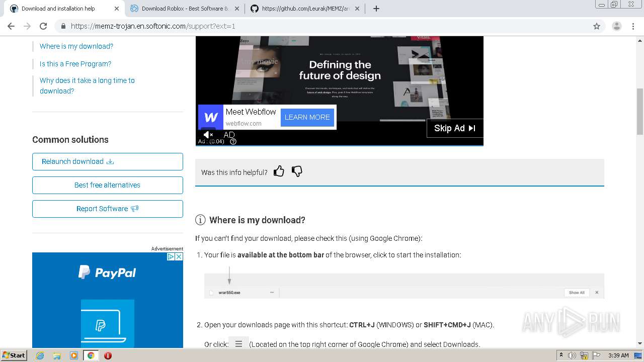Open 'Why does it take a long time' link

[x=87, y=85]
